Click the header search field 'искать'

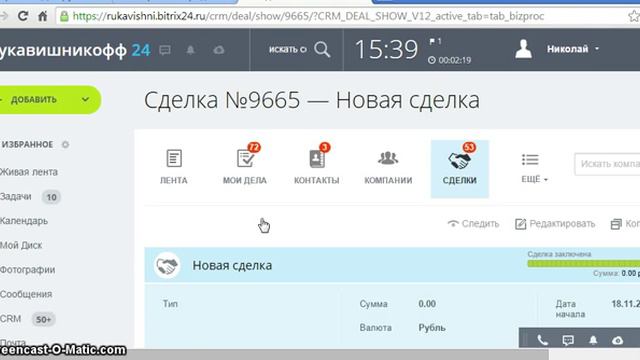click(x=287, y=49)
